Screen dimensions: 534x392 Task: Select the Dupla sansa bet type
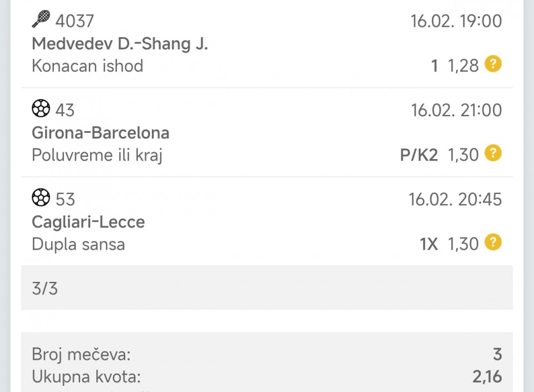click(x=78, y=244)
